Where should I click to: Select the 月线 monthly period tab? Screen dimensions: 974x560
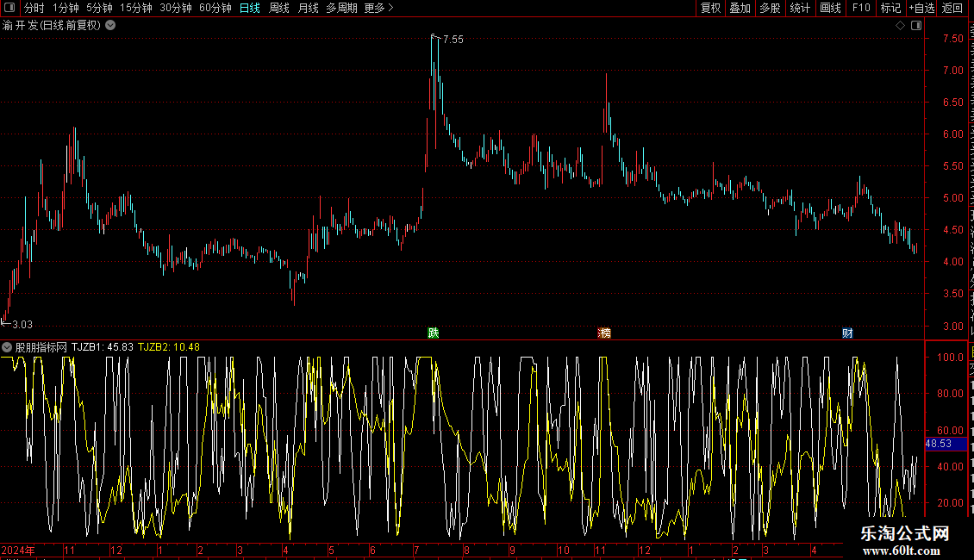click(x=308, y=8)
